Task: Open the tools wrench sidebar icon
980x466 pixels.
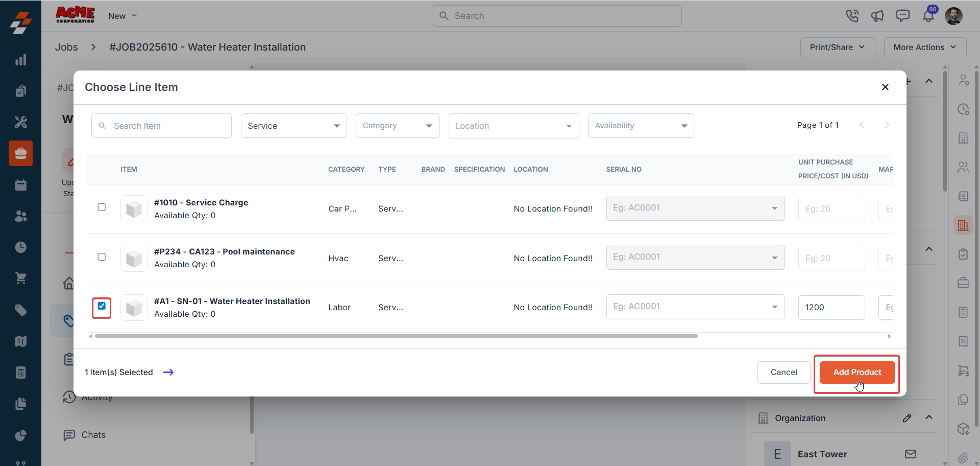Action: pos(20,122)
